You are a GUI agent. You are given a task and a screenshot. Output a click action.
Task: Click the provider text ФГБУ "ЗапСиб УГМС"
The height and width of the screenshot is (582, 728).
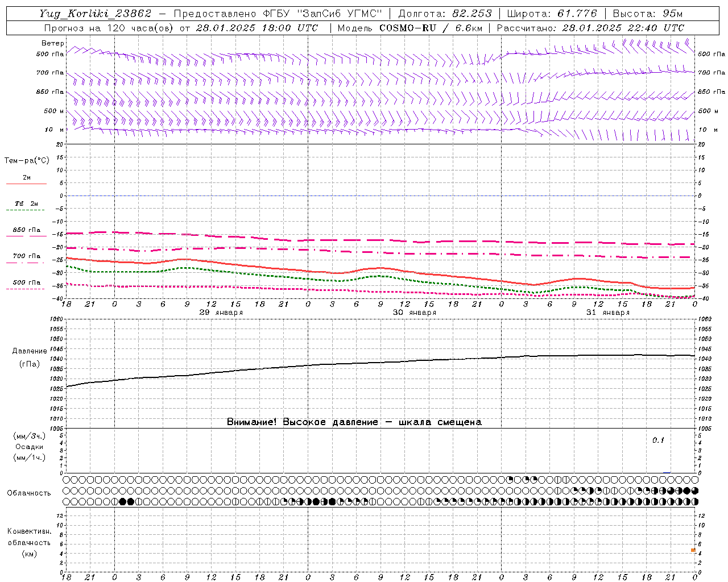pos(322,14)
